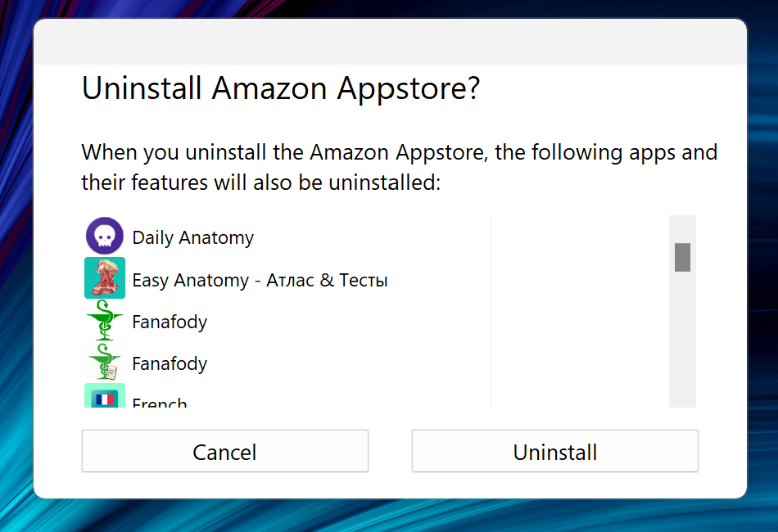Click the scrollbar track below the thumb
This screenshot has height=532, width=778.
click(681, 344)
